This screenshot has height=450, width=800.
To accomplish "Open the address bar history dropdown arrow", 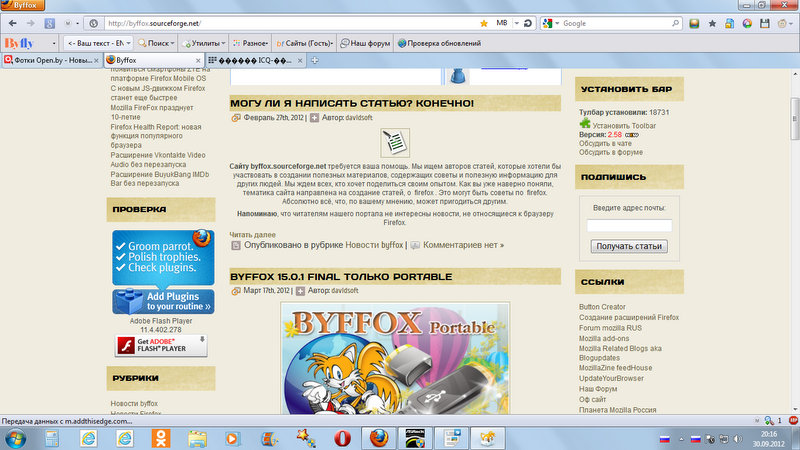I will [x=516, y=23].
